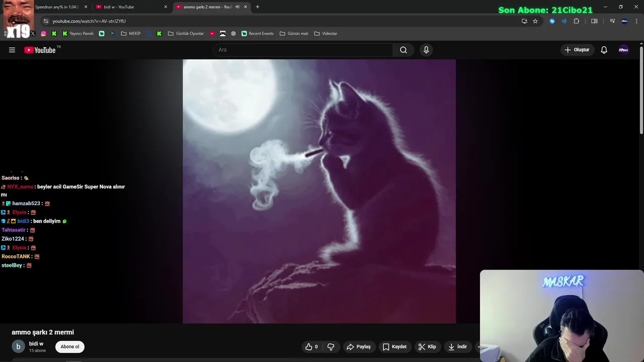
Task: Like the video with thumbs up
Action: point(311,347)
